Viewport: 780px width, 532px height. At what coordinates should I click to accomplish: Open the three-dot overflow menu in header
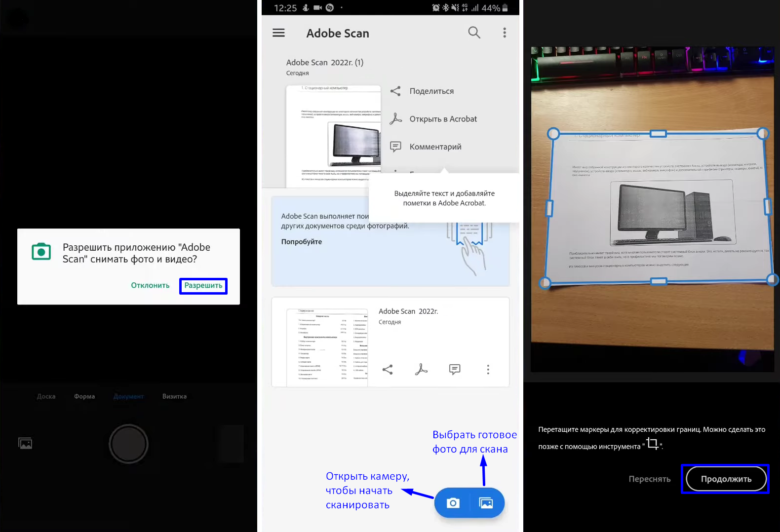[x=504, y=33]
